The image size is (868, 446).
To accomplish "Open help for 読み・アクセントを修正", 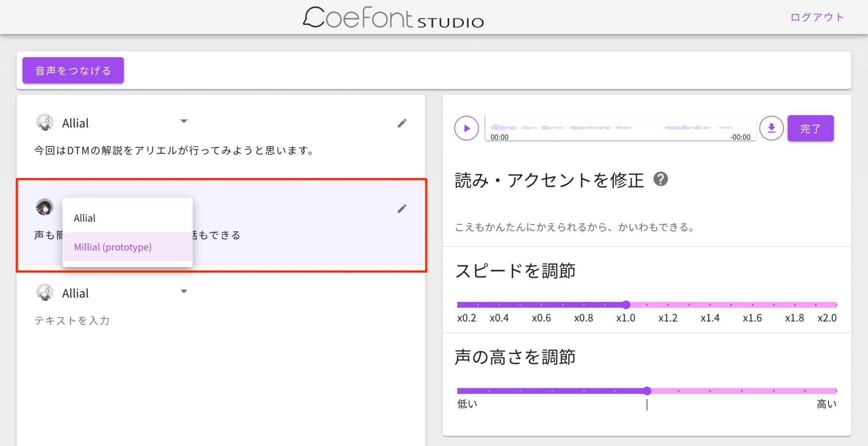I will [661, 180].
